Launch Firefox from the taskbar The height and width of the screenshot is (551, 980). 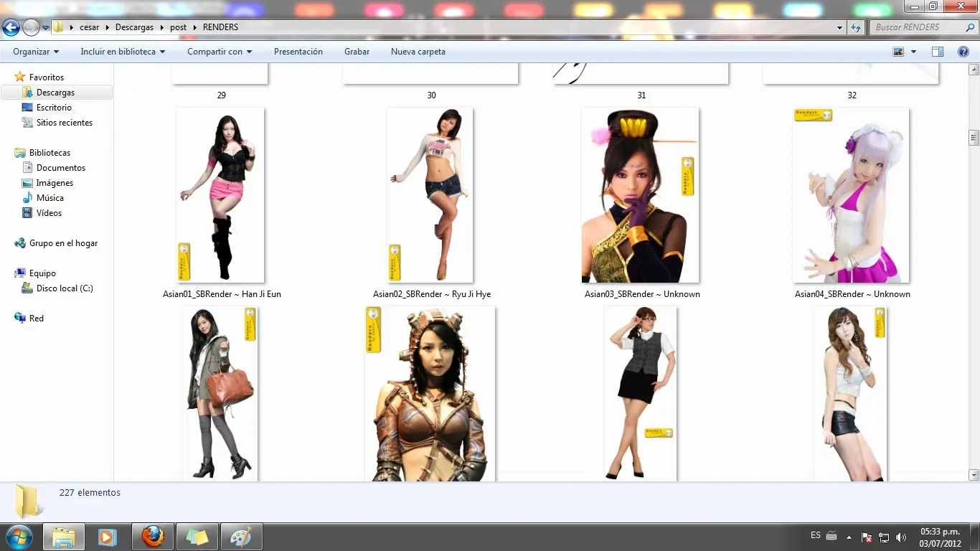[152, 537]
